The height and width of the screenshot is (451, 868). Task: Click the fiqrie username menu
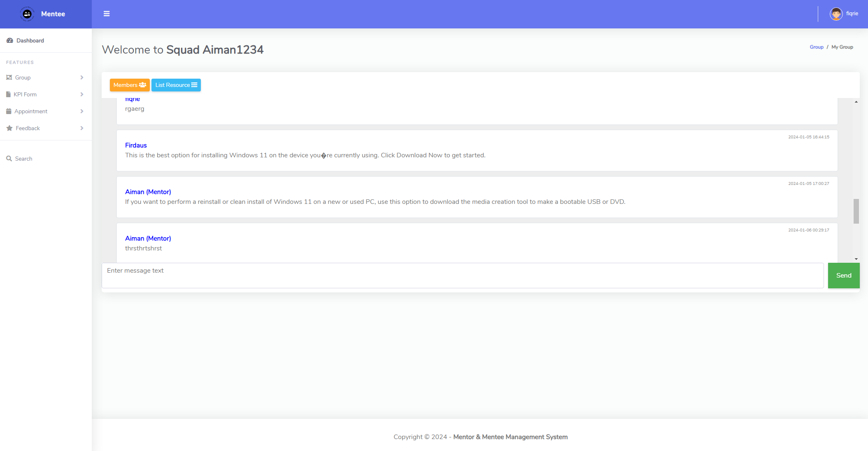pos(852,14)
